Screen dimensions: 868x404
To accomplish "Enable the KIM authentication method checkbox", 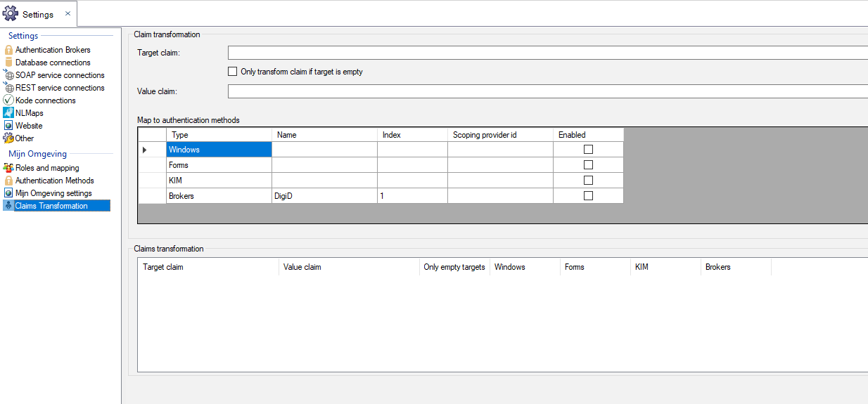I will 588,181.
